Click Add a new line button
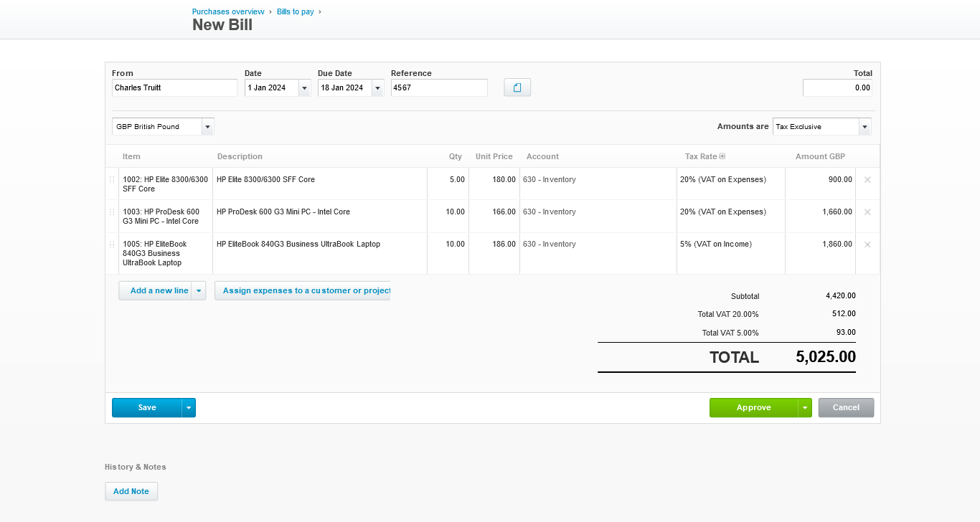 coord(155,290)
